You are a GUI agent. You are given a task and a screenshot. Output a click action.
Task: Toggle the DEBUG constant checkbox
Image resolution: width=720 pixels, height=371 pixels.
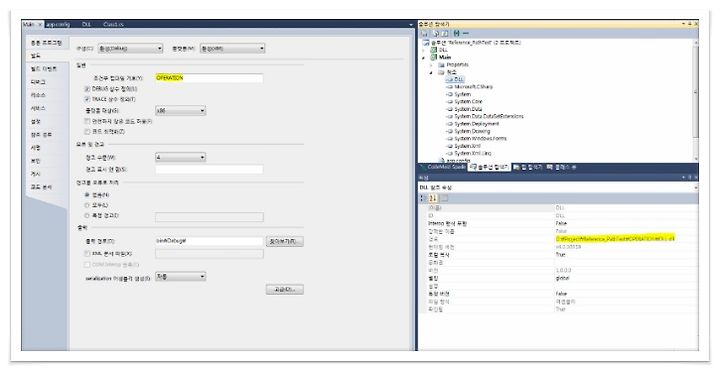[87, 89]
